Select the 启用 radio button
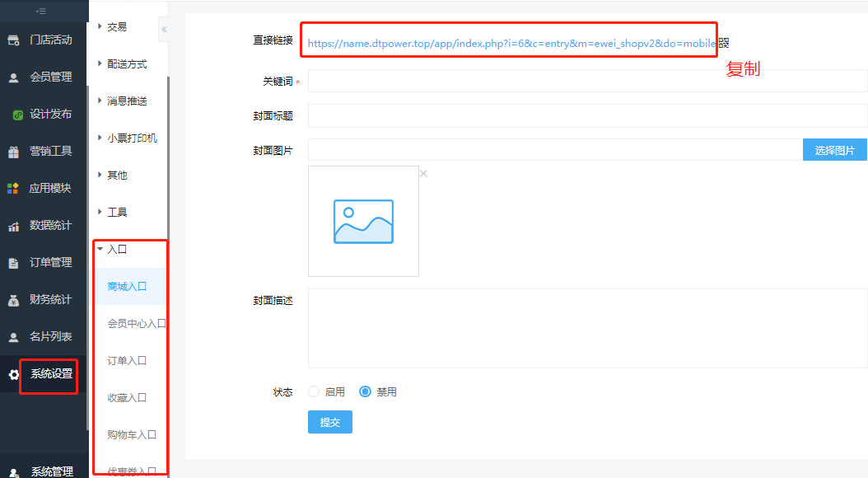 314,391
